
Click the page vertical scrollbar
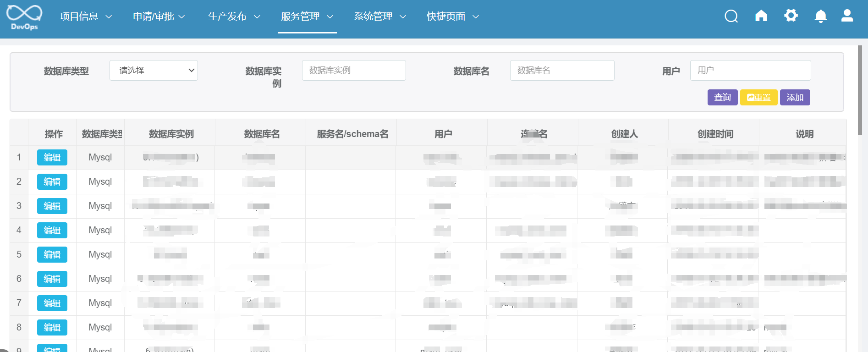[x=860, y=90]
